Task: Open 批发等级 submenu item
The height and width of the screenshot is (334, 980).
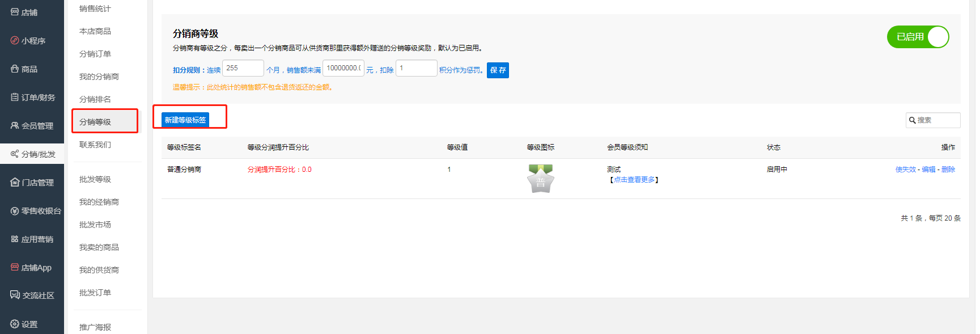Action: [x=95, y=179]
